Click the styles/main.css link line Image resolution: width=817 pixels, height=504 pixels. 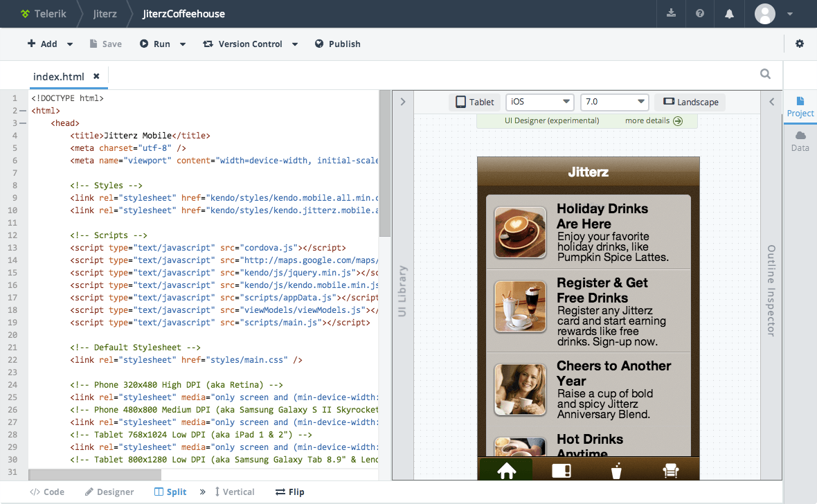[186, 359]
